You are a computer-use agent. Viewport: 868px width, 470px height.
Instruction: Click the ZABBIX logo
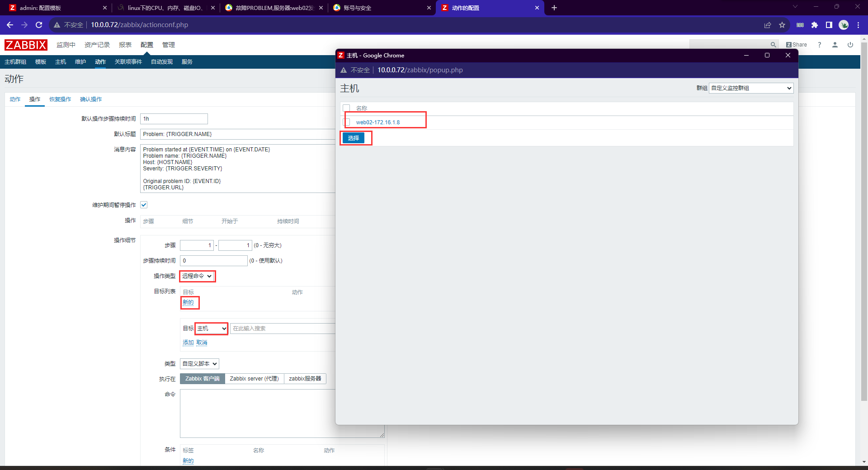tap(26, 45)
